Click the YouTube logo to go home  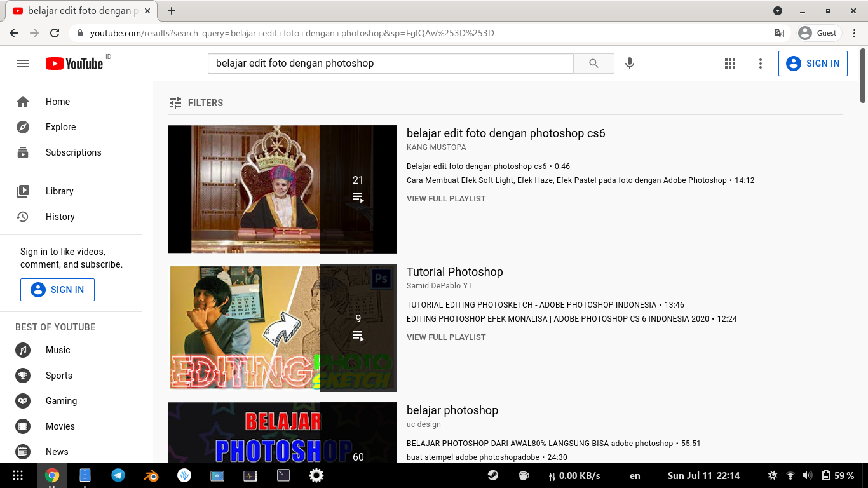(x=74, y=64)
